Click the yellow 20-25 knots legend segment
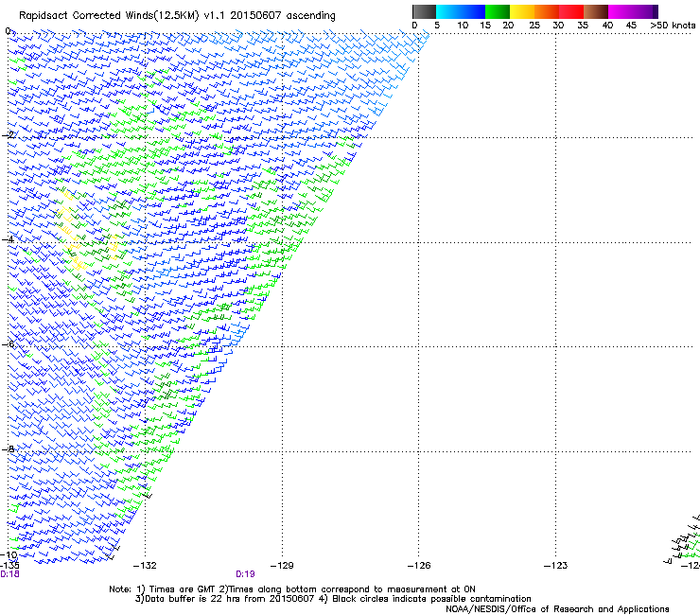 (x=522, y=11)
